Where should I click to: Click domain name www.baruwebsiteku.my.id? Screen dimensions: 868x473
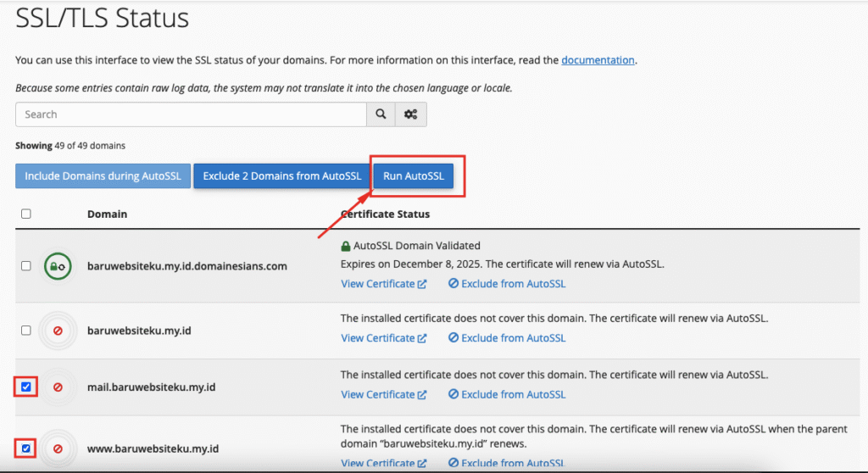coord(153,448)
